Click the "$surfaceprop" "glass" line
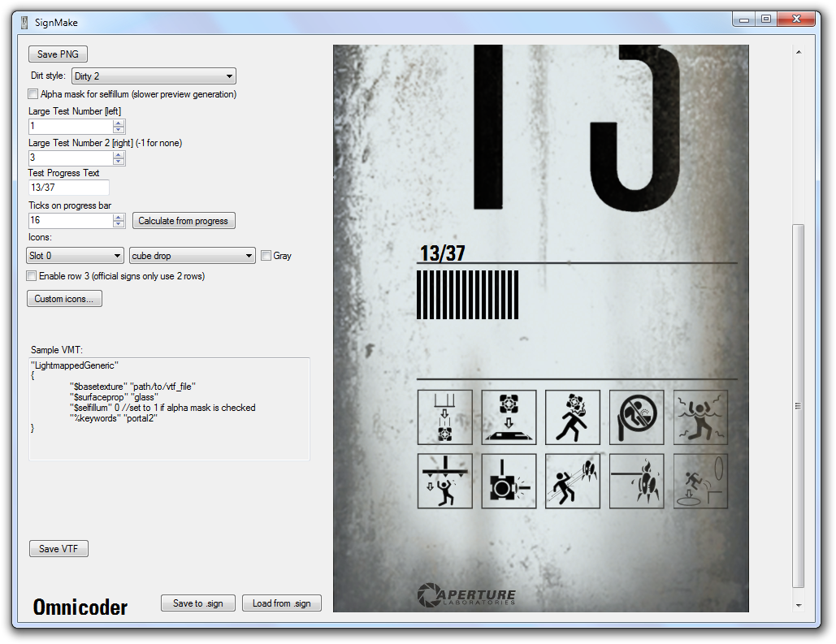The image size is (836, 644). (x=114, y=397)
